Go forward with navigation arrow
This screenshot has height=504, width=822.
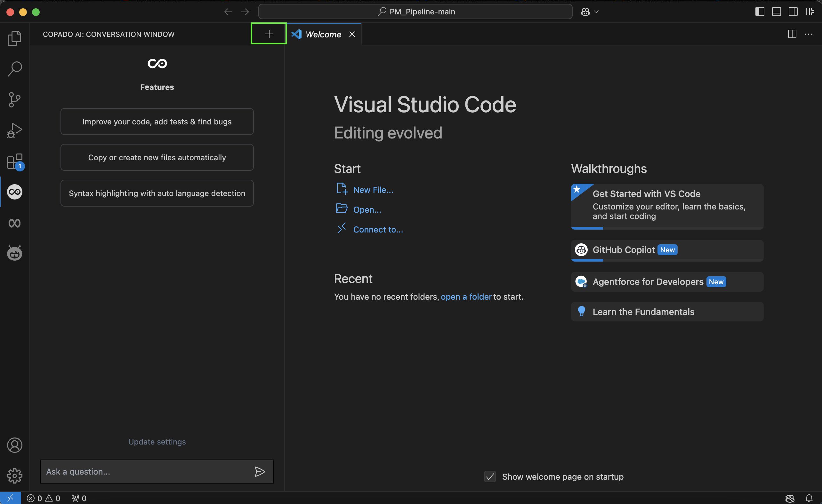pyautogui.click(x=245, y=12)
